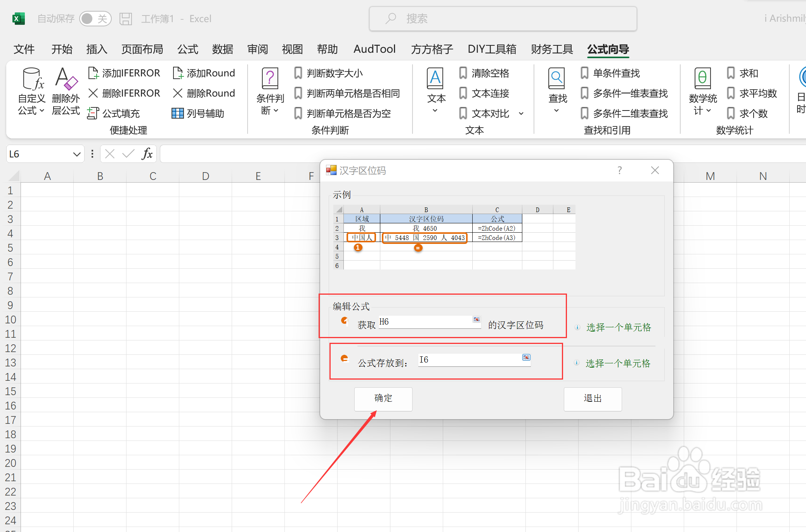Click the 添加IFERROR icon
Screen dimensions: 806x532
(x=93, y=73)
